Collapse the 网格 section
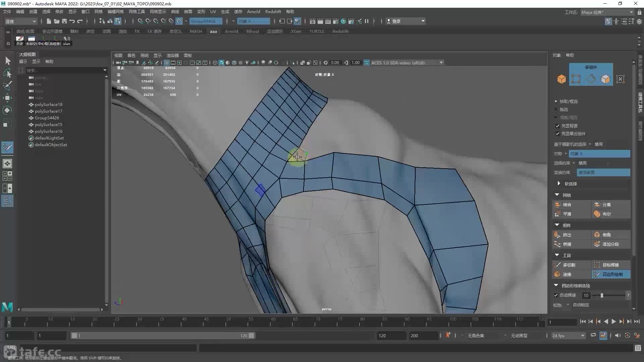 [x=557, y=195]
